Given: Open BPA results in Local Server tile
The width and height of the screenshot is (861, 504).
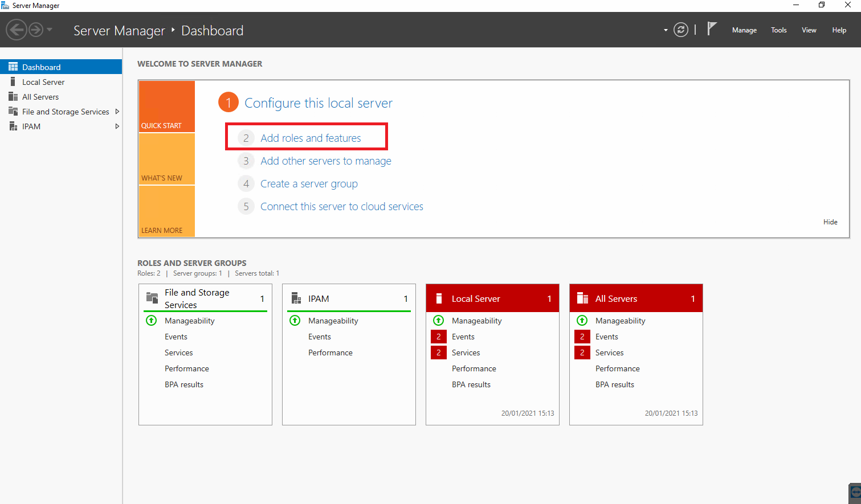Looking at the screenshot, I should (x=471, y=384).
